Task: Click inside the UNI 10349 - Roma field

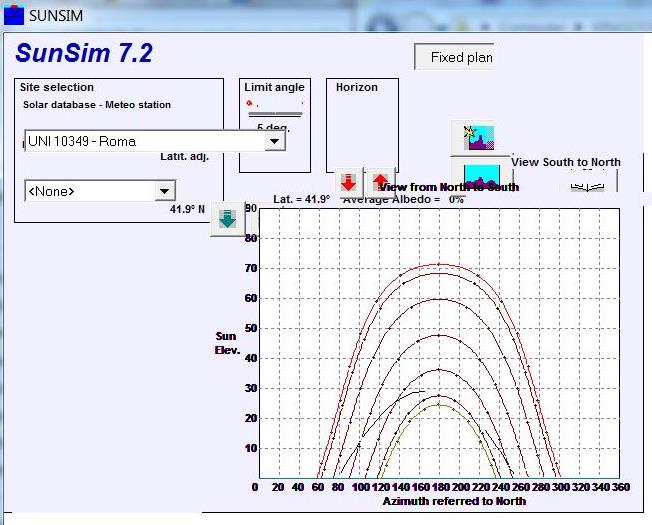Action: pos(140,142)
